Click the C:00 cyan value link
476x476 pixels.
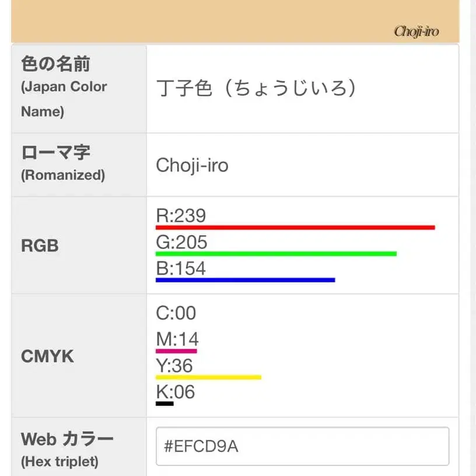point(176,313)
